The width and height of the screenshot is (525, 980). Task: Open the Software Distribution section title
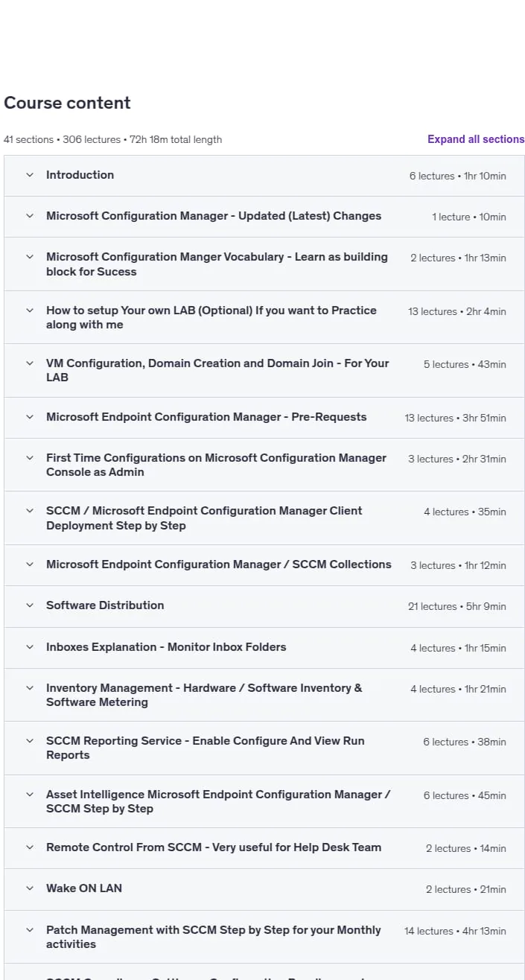click(105, 605)
